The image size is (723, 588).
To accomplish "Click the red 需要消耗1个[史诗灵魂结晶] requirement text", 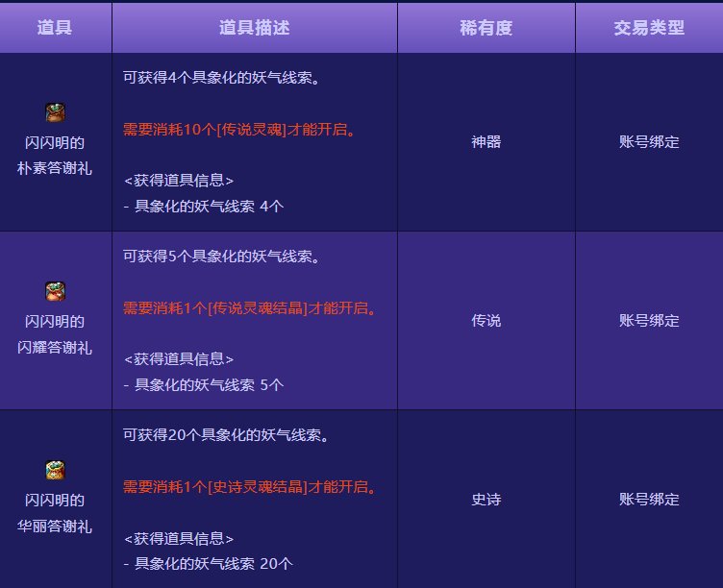I will (x=249, y=487).
